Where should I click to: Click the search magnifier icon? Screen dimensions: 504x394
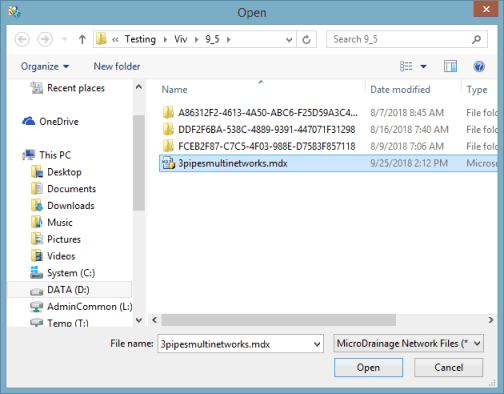[x=476, y=39]
